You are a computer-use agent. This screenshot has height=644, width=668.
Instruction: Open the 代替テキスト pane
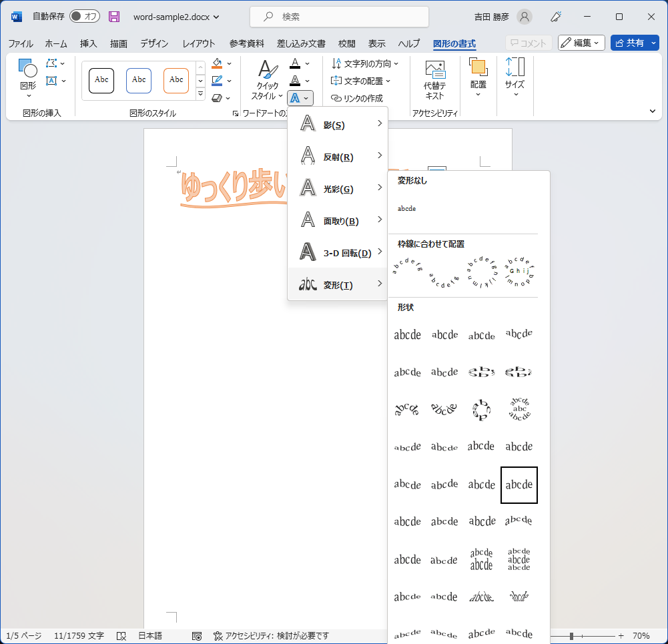tap(434, 79)
